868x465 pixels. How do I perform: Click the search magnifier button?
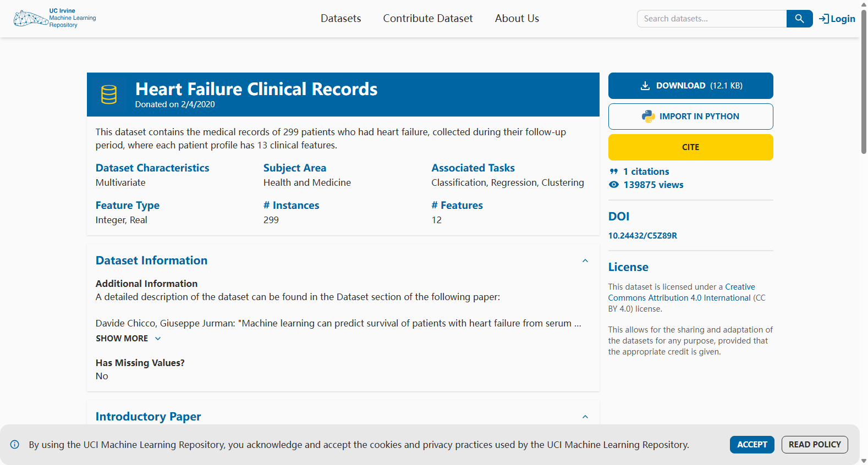[799, 19]
